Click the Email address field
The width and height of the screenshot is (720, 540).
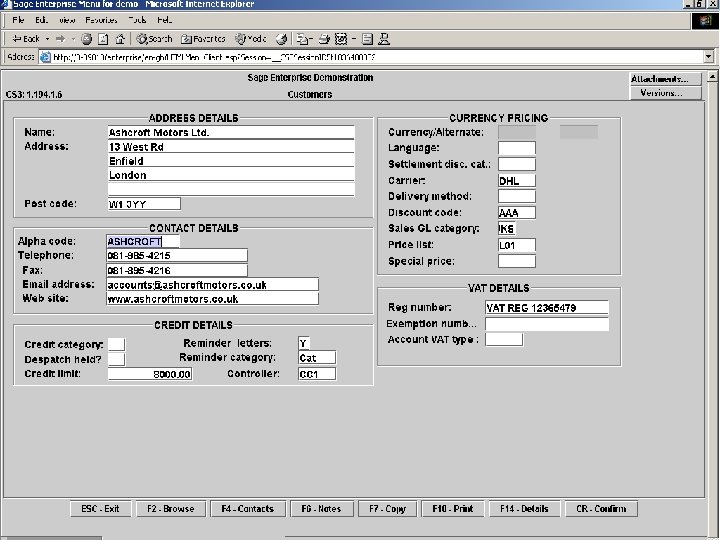click(x=212, y=285)
